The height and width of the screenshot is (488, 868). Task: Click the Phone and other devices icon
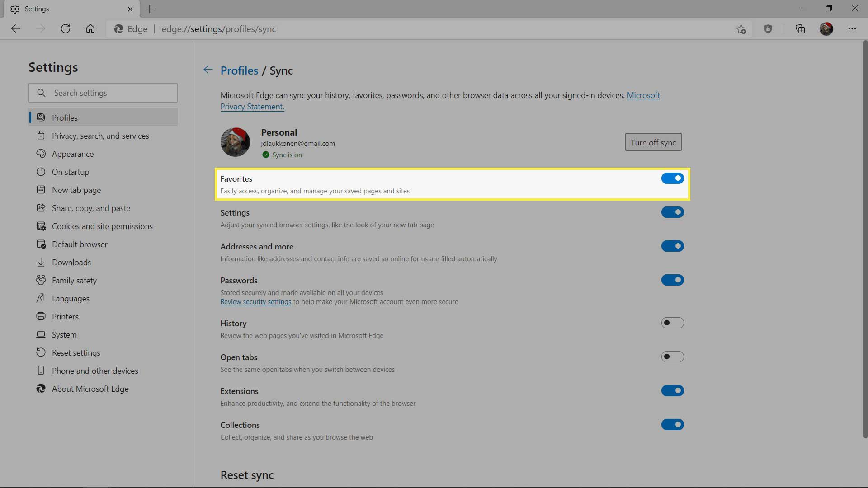pos(41,371)
